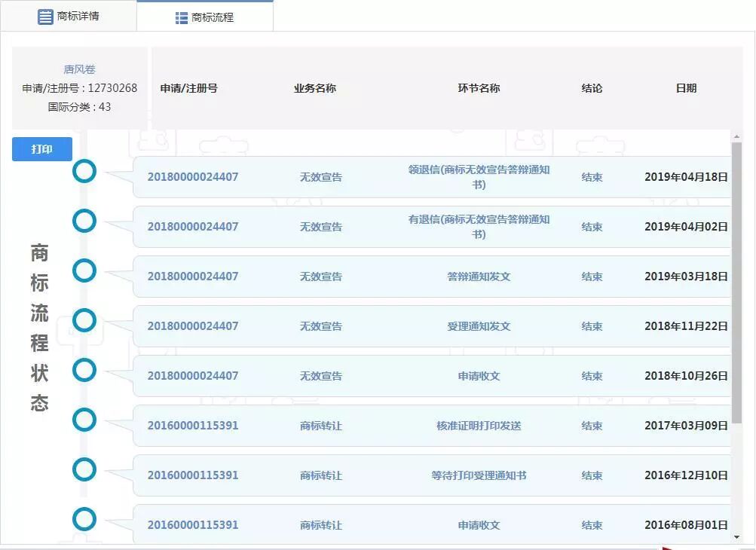756x550 pixels.
Task: Click 商标转让 in the 2017年03月09日 row
Action: pyautogui.click(x=321, y=426)
